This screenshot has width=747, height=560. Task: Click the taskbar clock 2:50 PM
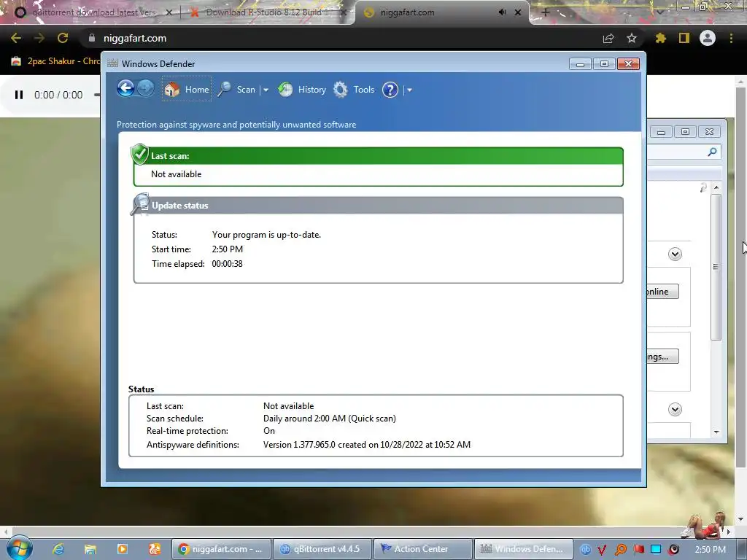711,549
